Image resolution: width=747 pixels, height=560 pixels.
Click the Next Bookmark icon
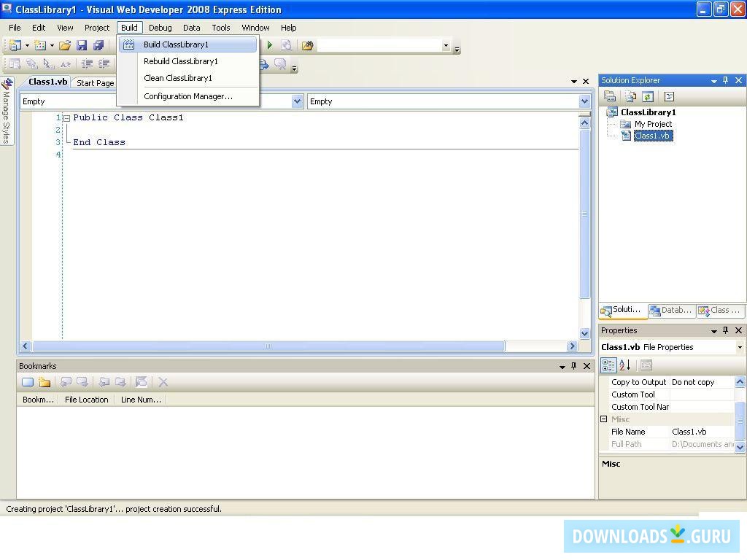[82, 382]
